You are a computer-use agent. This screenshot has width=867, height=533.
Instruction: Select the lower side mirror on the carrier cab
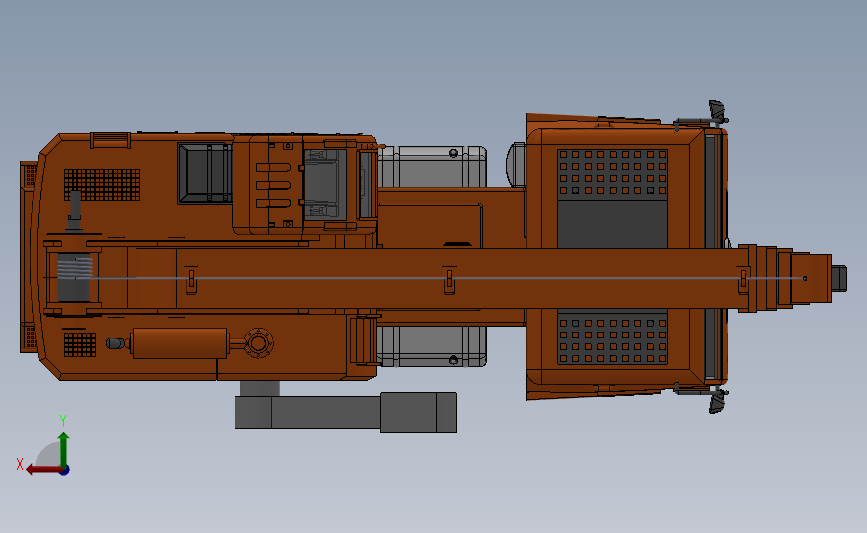point(717,401)
